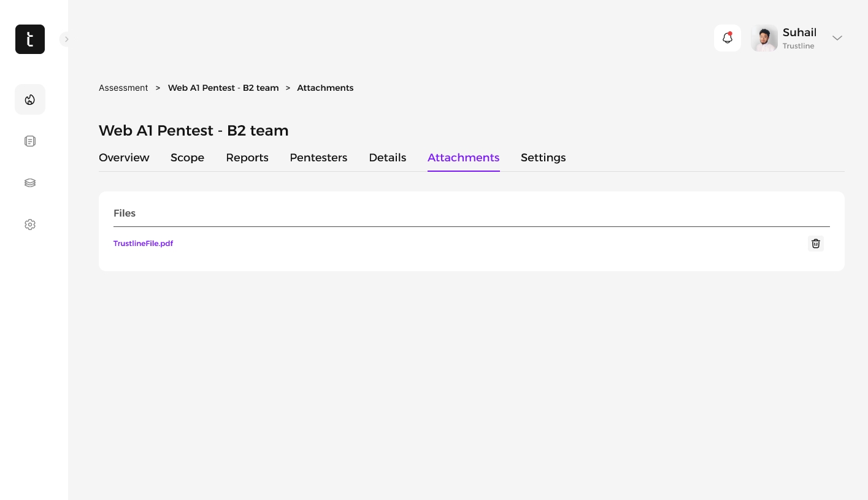Open the document reports icon in sidebar
Image resolution: width=868 pixels, height=500 pixels.
point(30,141)
